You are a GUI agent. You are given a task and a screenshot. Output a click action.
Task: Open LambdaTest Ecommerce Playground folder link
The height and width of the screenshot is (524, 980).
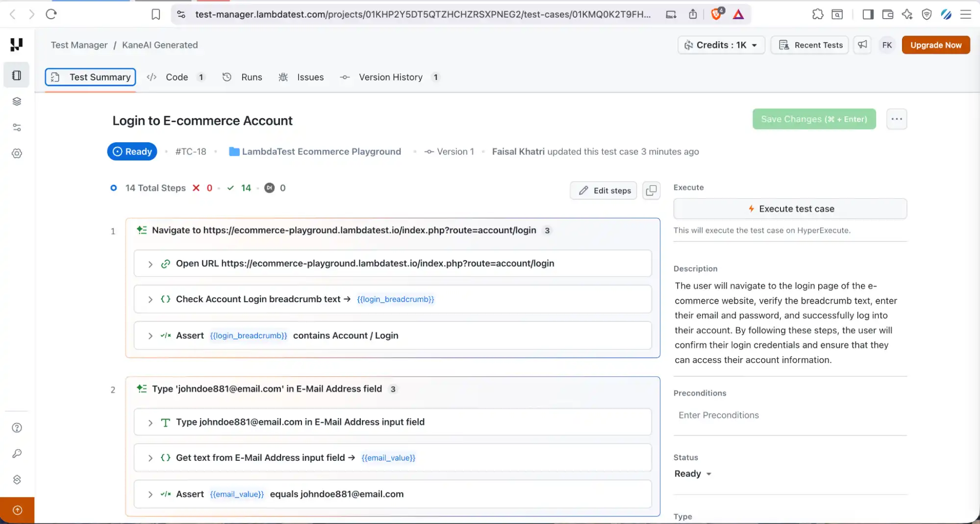[x=315, y=152]
